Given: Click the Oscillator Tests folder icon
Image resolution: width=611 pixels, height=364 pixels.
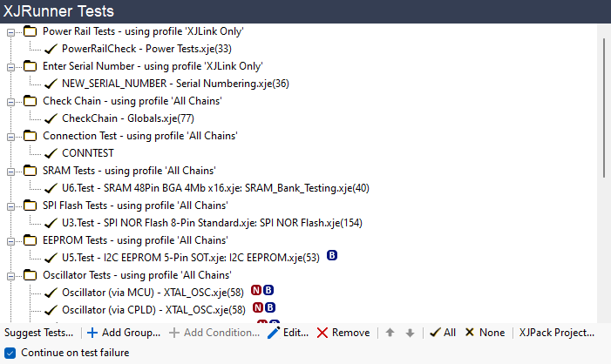Looking at the screenshot, I should tap(31, 275).
